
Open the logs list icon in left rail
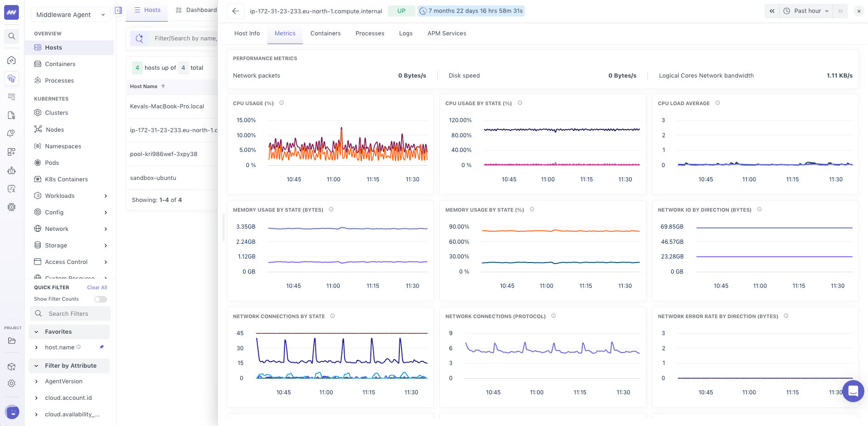pos(11,97)
